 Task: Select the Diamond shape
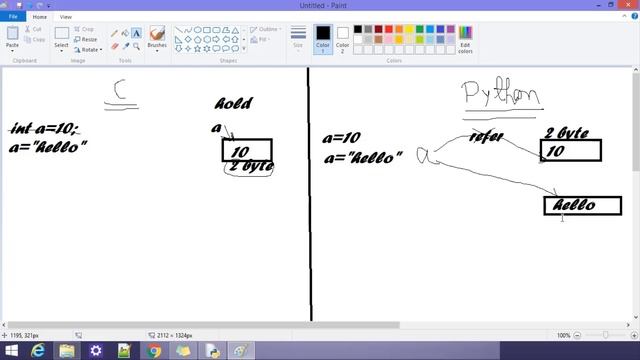click(188, 40)
